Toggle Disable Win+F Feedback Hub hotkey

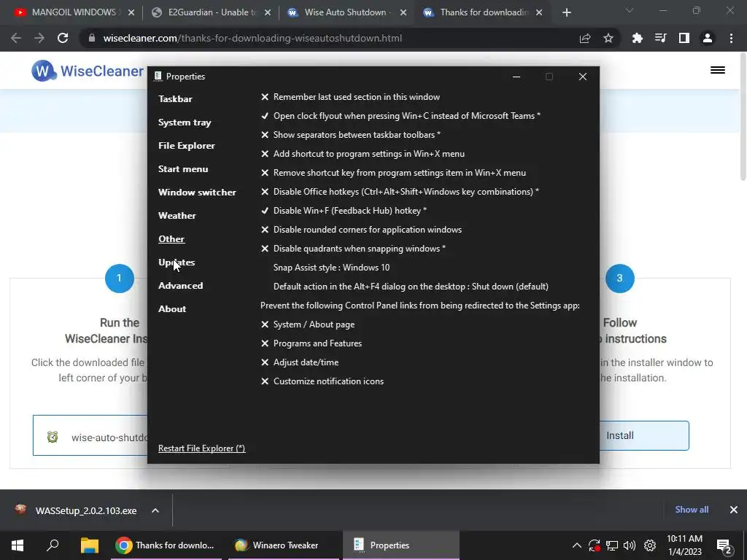coord(344,211)
